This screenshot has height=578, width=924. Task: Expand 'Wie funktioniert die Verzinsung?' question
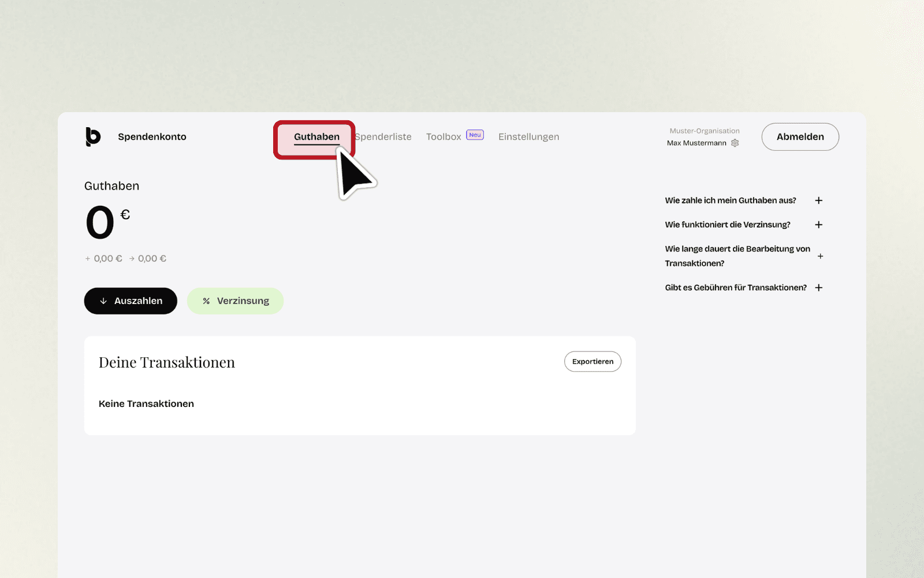(x=743, y=225)
